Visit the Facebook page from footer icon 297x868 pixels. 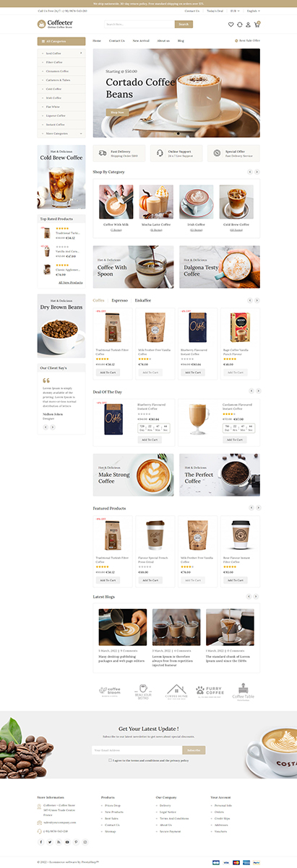41,842
